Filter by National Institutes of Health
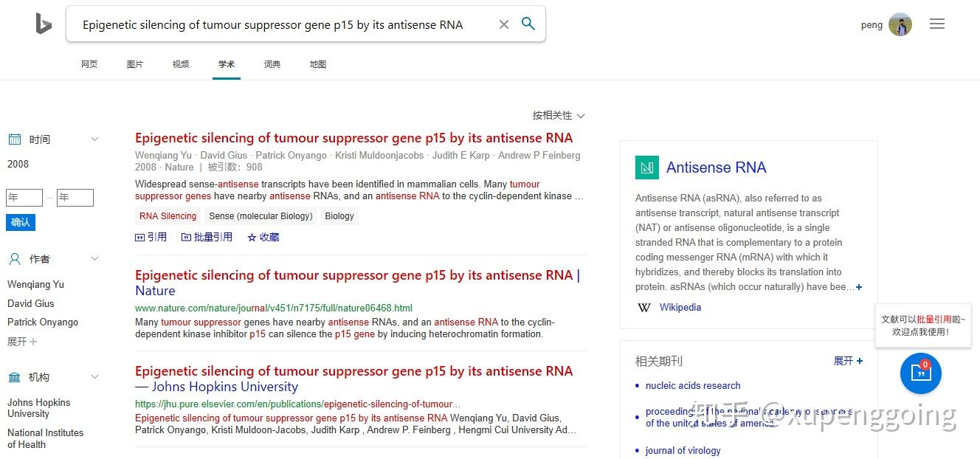This screenshot has width=980, height=459. (46, 438)
